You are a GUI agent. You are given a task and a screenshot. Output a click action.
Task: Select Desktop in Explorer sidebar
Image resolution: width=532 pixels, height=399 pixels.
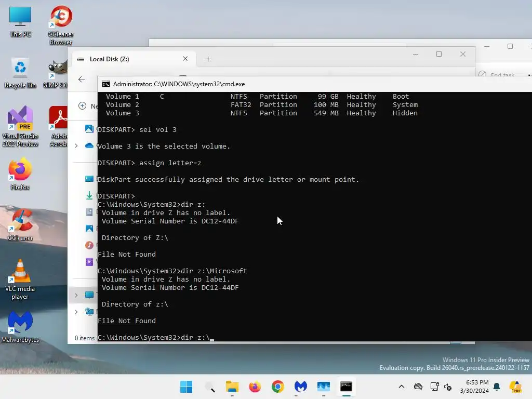[x=89, y=179]
